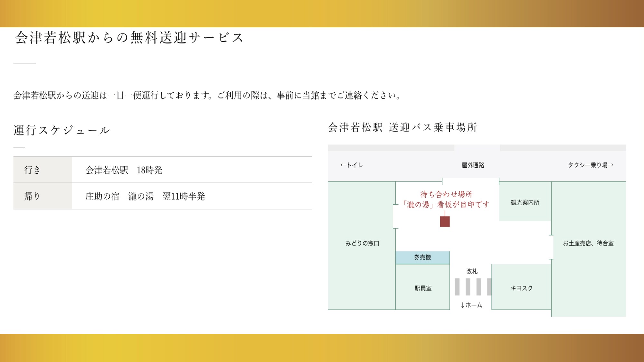Select the 観光案内所 section on the map
This screenshot has height=362, width=644.
click(x=525, y=203)
